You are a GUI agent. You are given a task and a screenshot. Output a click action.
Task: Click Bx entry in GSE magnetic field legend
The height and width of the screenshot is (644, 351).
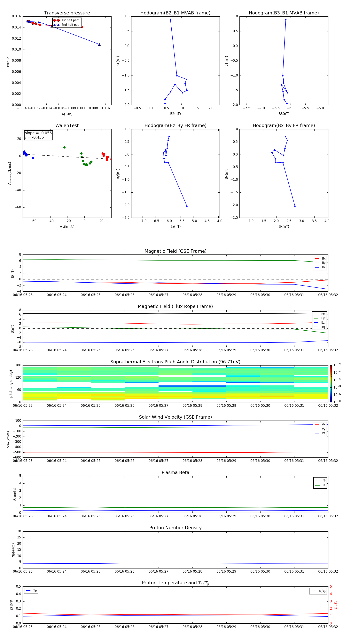tap(320, 259)
